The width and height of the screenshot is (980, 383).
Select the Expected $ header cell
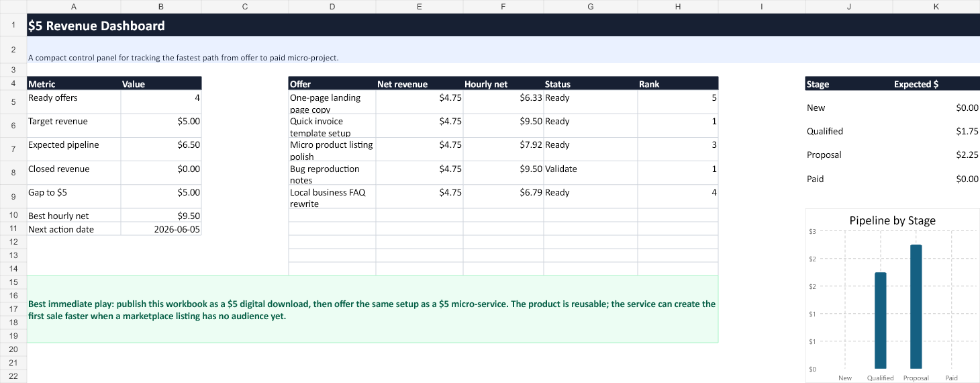tap(936, 84)
